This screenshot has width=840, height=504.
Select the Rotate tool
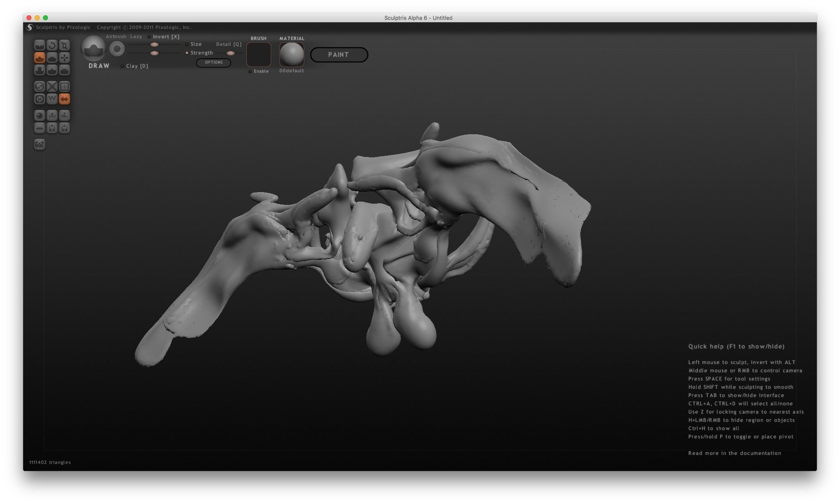tap(52, 45)
